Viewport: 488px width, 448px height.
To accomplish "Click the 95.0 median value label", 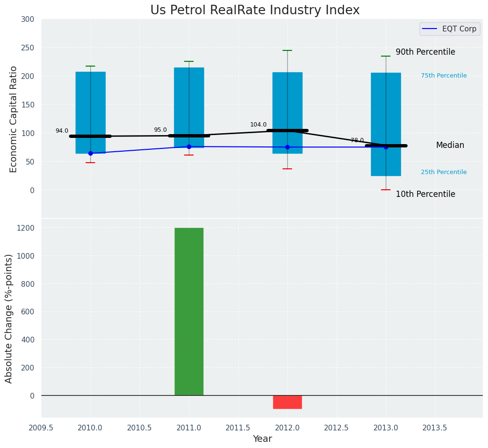I will 160,130.
